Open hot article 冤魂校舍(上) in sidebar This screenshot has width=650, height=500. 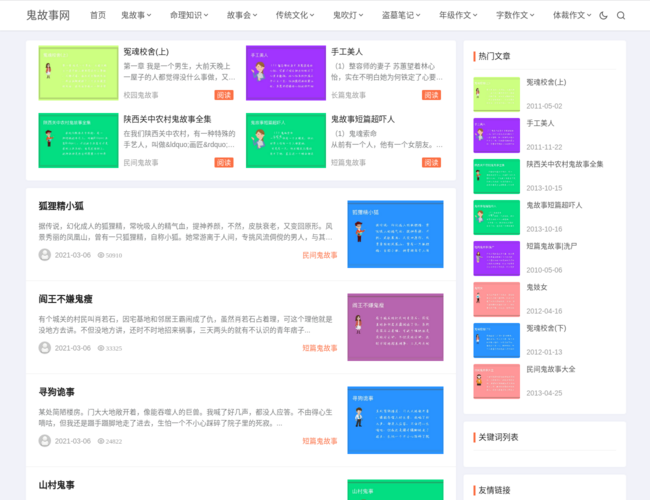[x=546, y=82]
